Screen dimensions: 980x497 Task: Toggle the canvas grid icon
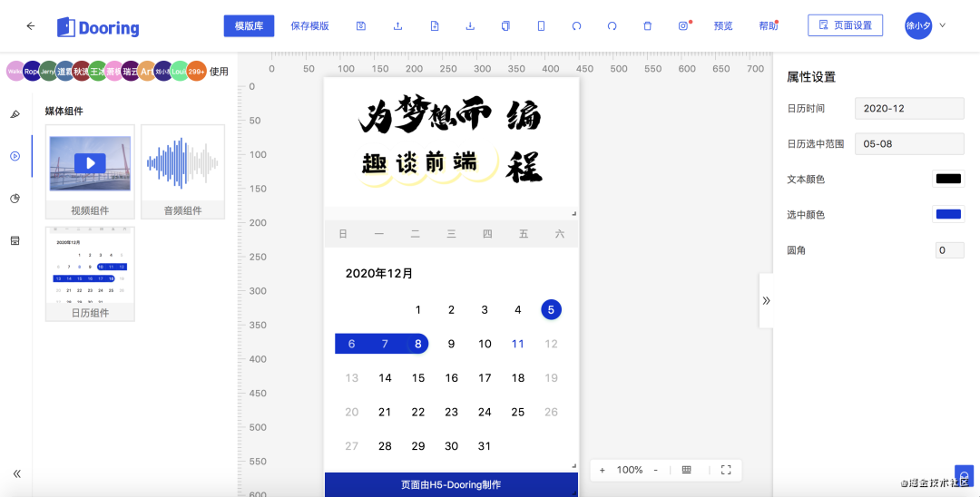686,470
